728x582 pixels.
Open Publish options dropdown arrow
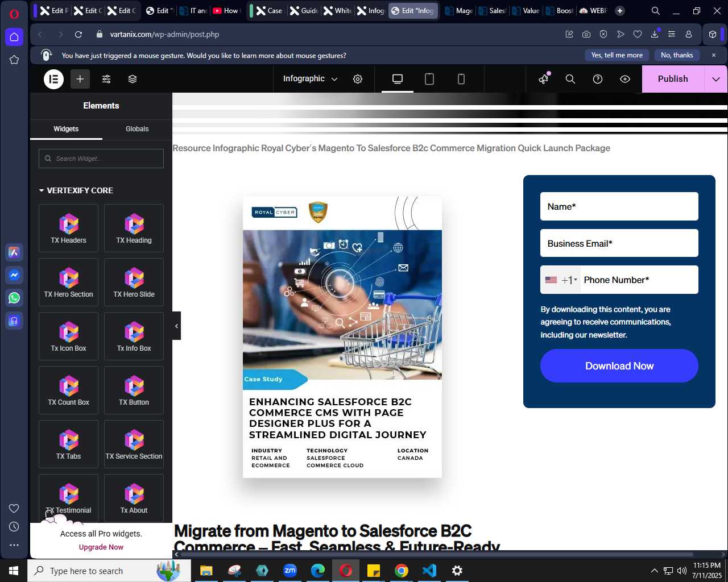pyautogui.click(x=716, y=79)
